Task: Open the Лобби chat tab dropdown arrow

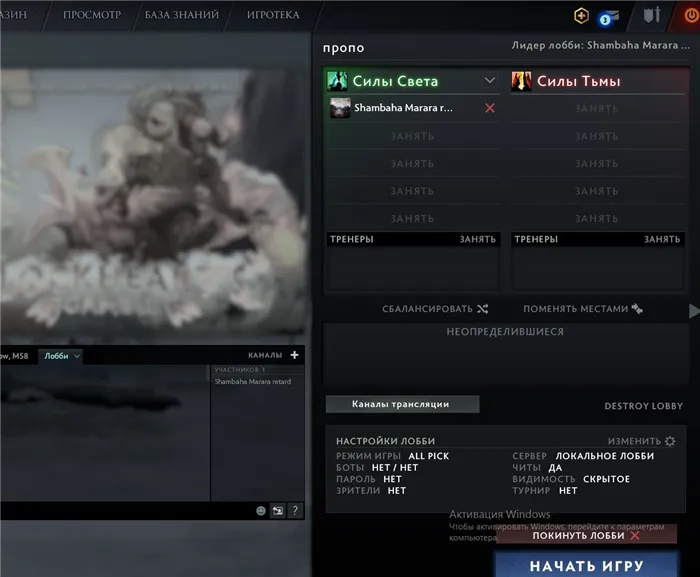Action: coord(77,356)
